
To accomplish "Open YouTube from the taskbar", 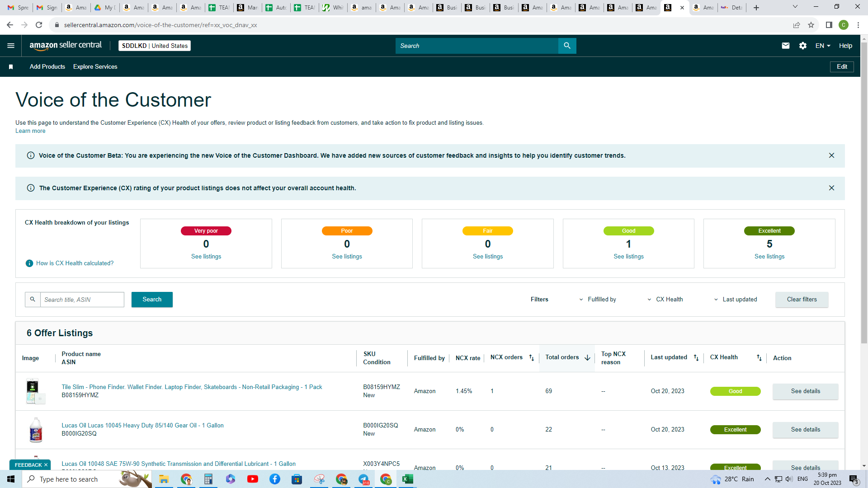I will 253,479.
